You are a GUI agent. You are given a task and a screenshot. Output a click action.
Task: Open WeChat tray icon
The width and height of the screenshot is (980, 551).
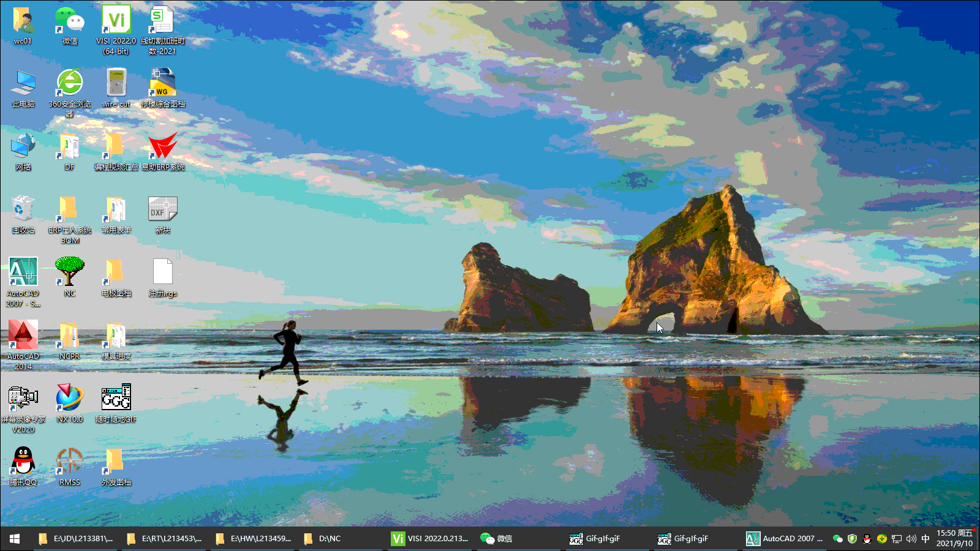pyautogui.click(x=837, y=539)
